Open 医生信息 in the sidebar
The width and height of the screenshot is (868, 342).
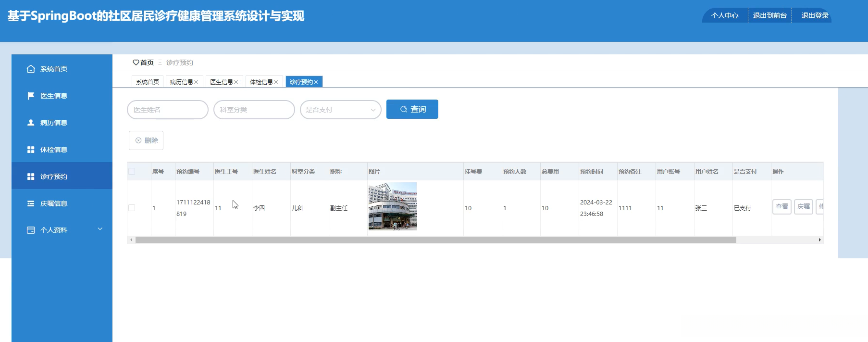point(62,96)
